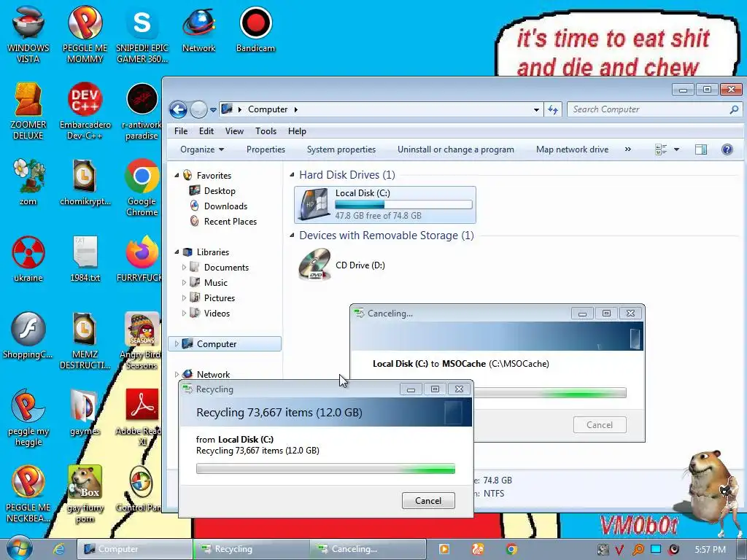The height and width of the screenshot is (560, 747).
Task: Select the 1984.txt file icon
Action: (x=85, y=259)
